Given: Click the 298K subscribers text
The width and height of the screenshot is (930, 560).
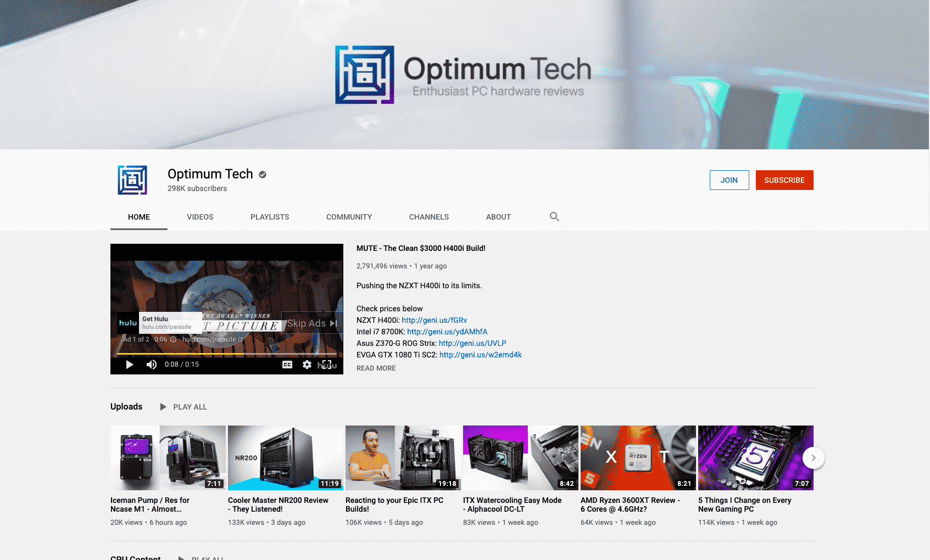Looking at the screenshot, I should click(197, 188).
